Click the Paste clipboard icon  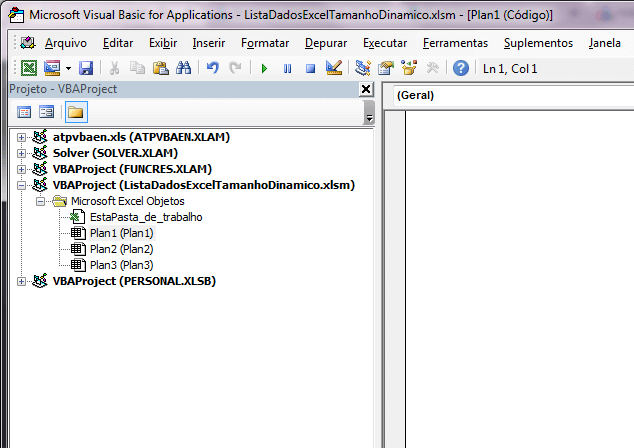point(161,68)
